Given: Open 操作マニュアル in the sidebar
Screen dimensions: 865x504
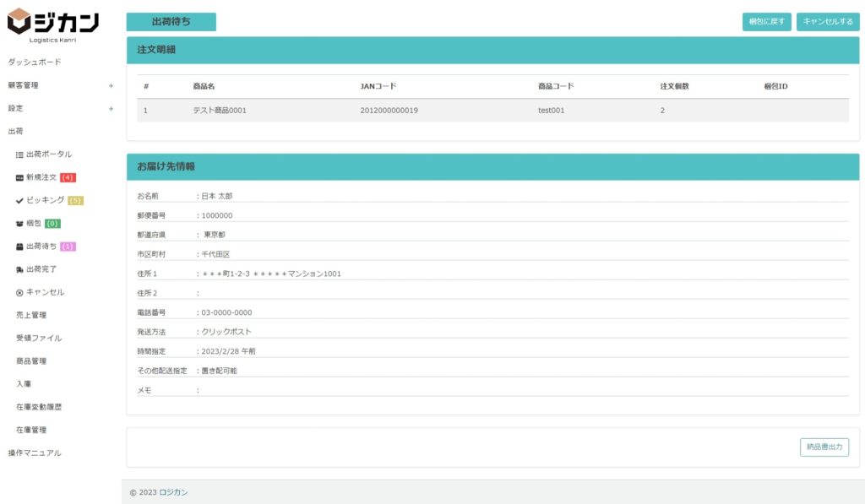Looking at the screenshot, I should point(35,453).
